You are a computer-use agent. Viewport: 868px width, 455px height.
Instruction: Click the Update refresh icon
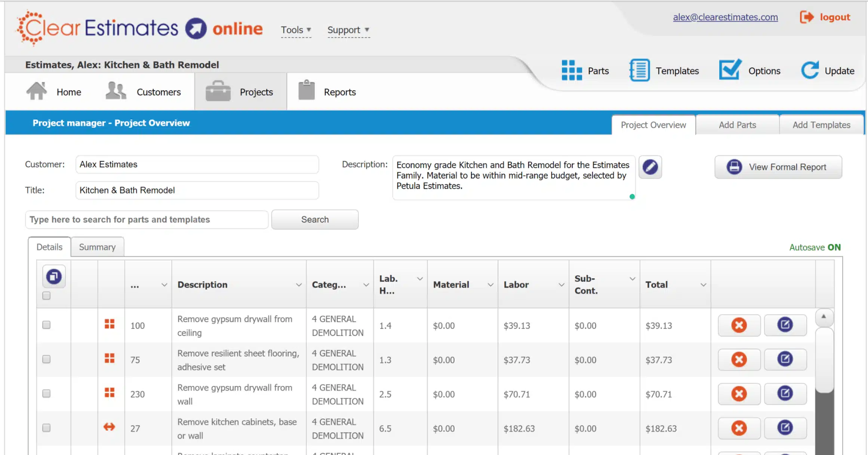point(810,70)
